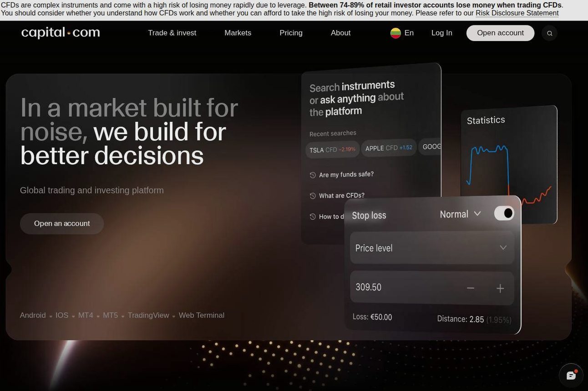Click the MT4 platform link
Viewport: 588px width, 391px height.
click(86, 316)
